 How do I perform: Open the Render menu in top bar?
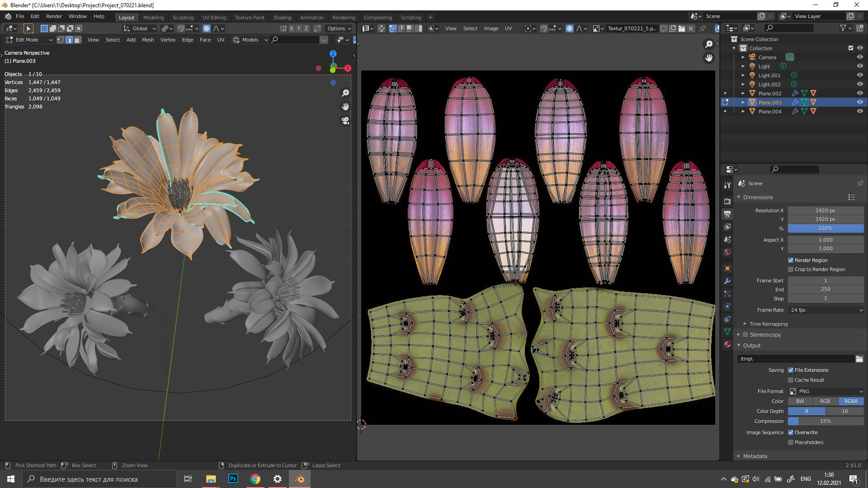54,16
